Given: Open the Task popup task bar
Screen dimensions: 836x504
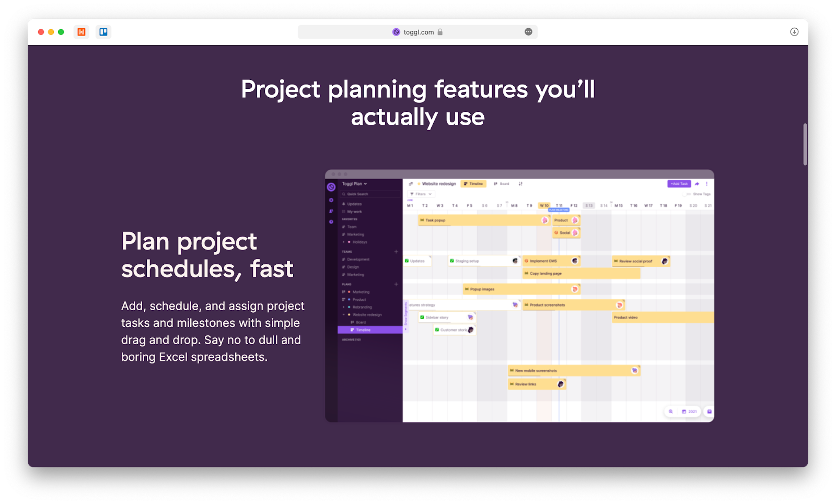Looking at the screenshot, I should coord(484,220).
